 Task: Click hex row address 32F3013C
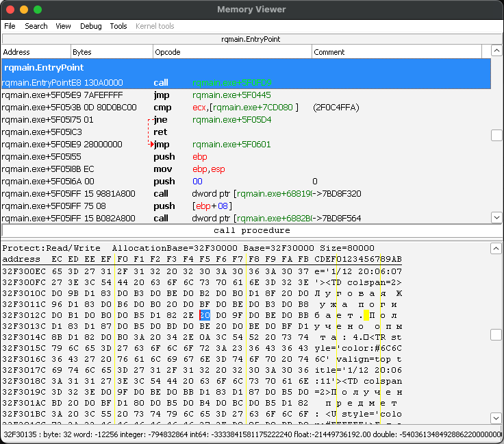pos(24,326)
